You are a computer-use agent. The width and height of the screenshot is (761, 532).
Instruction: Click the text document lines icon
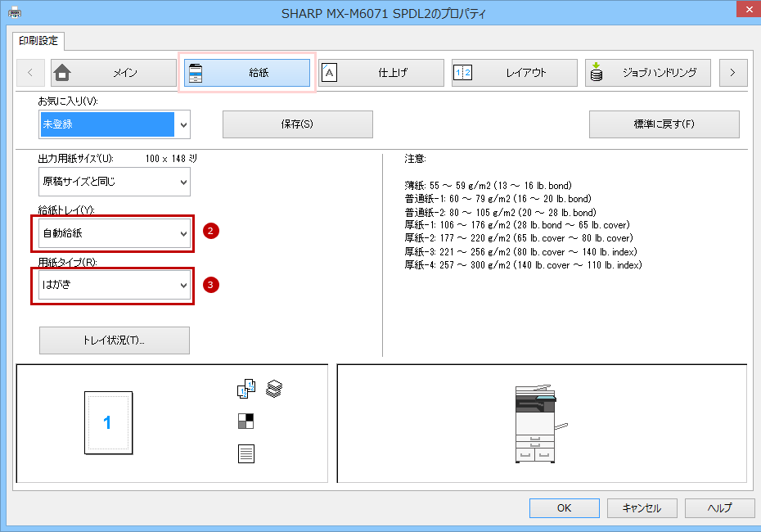pos(246,454)
